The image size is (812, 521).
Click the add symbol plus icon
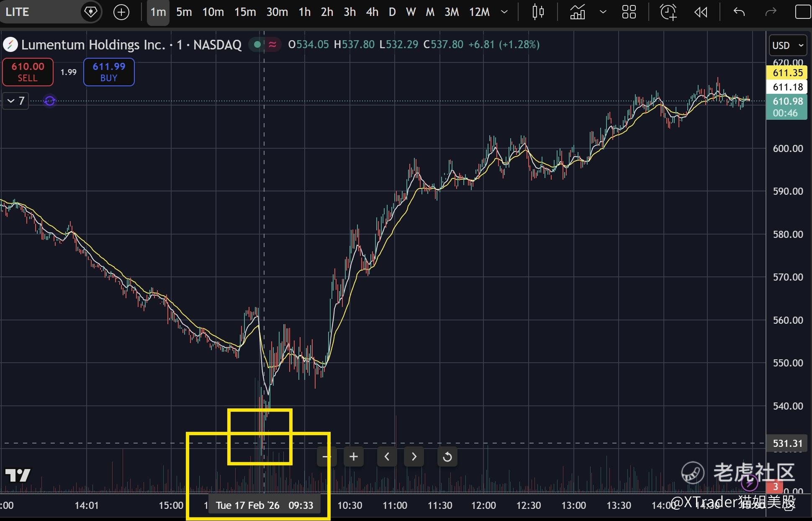click(x=121, y=12)
